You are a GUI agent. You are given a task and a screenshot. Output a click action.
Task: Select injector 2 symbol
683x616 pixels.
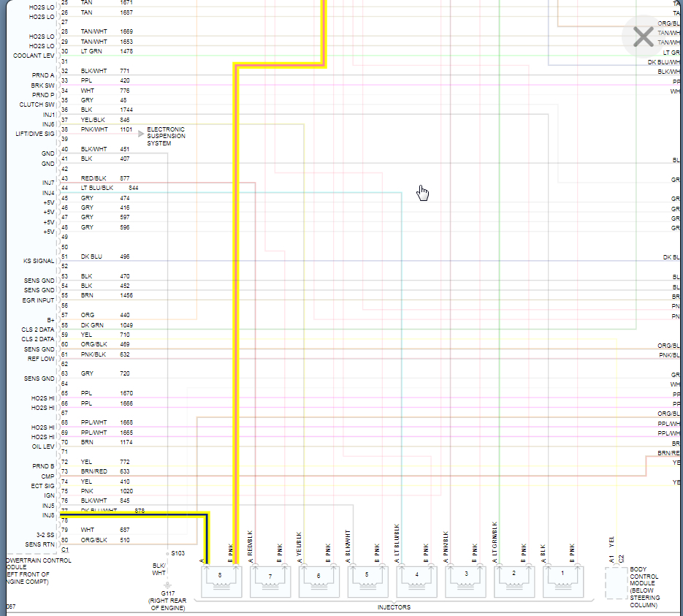pyautogui.click(x=514, y=582)
